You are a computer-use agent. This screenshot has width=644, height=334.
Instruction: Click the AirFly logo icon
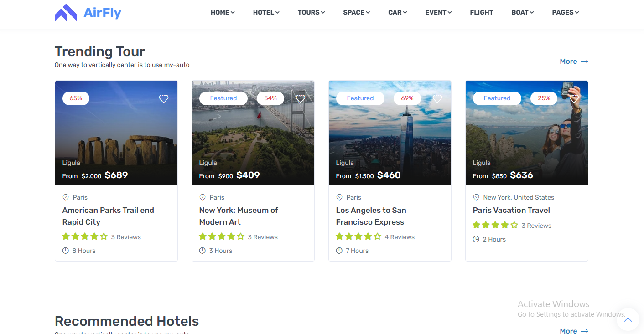pos(66,13)
